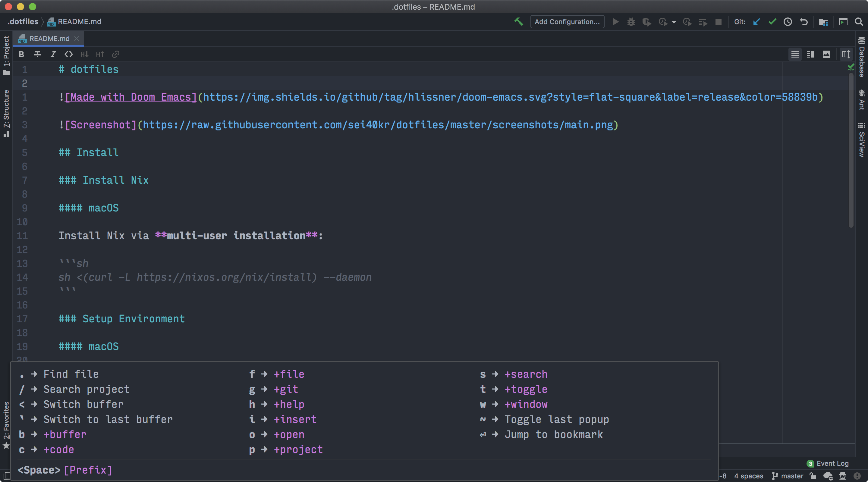
Task: Toggle tool window bars icon bottom-left
Action: click(6, 476)
